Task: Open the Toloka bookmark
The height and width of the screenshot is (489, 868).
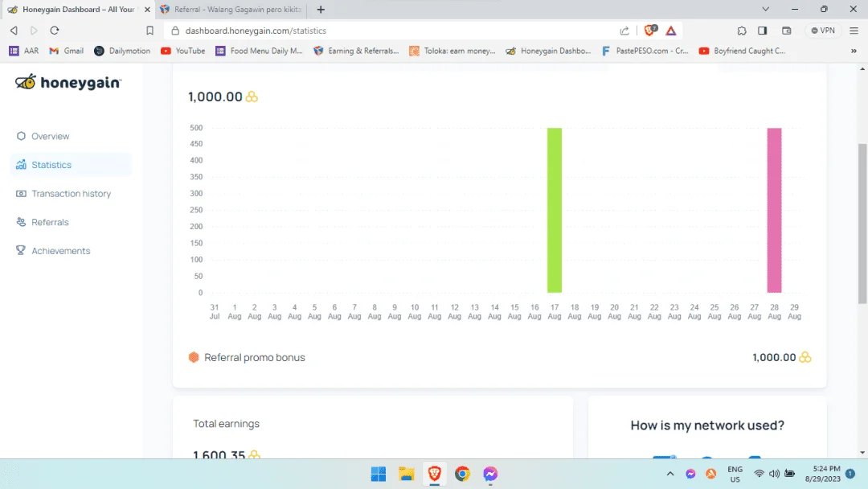Action: (x=452, y=51)
